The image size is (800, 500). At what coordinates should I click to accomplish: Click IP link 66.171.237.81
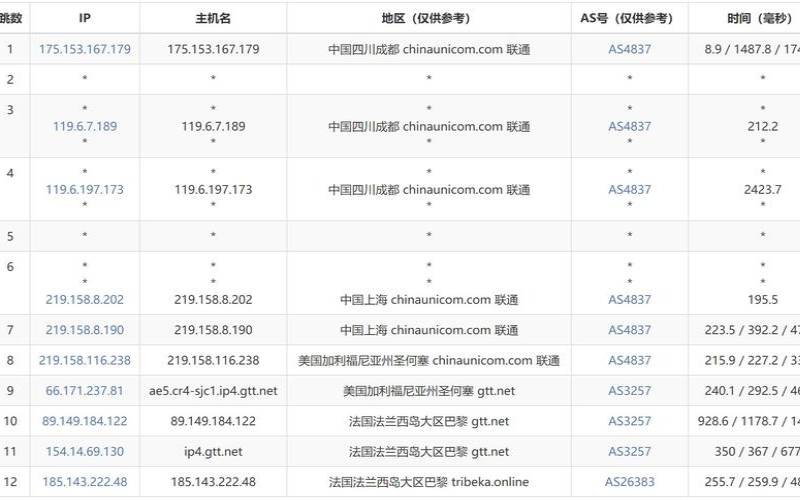coord(85,391)
